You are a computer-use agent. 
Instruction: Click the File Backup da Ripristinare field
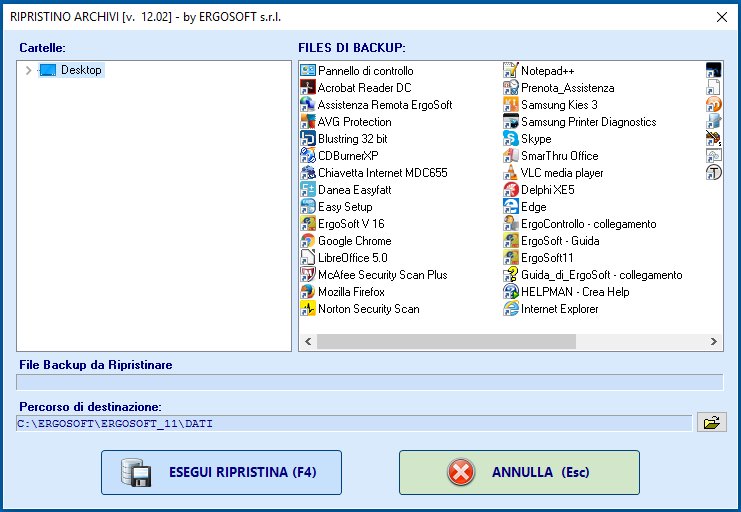click(370, 382)
